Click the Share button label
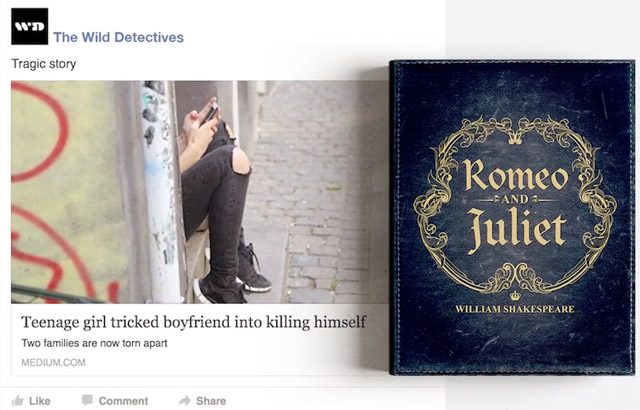This screenshot has height=410, width=640. click(211, 401)
